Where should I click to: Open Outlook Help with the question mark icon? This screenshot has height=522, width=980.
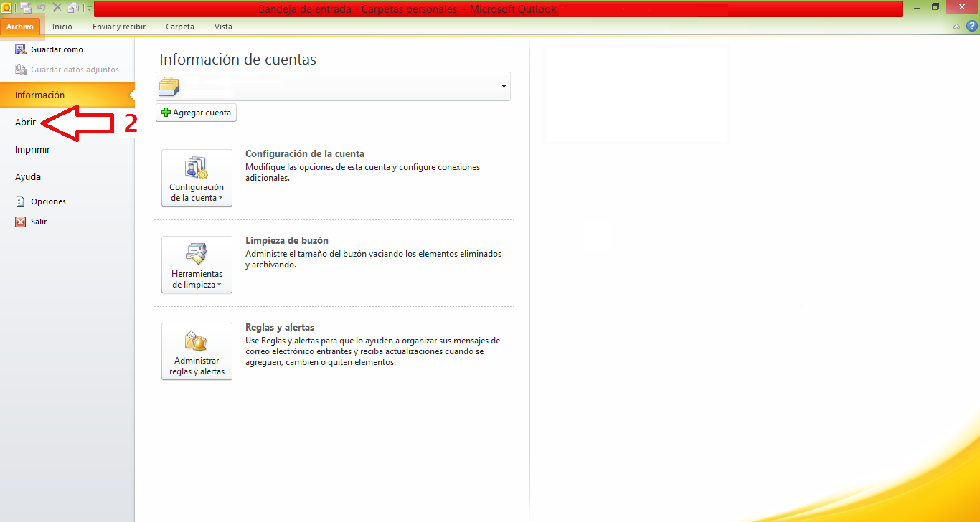click(971, 27)
